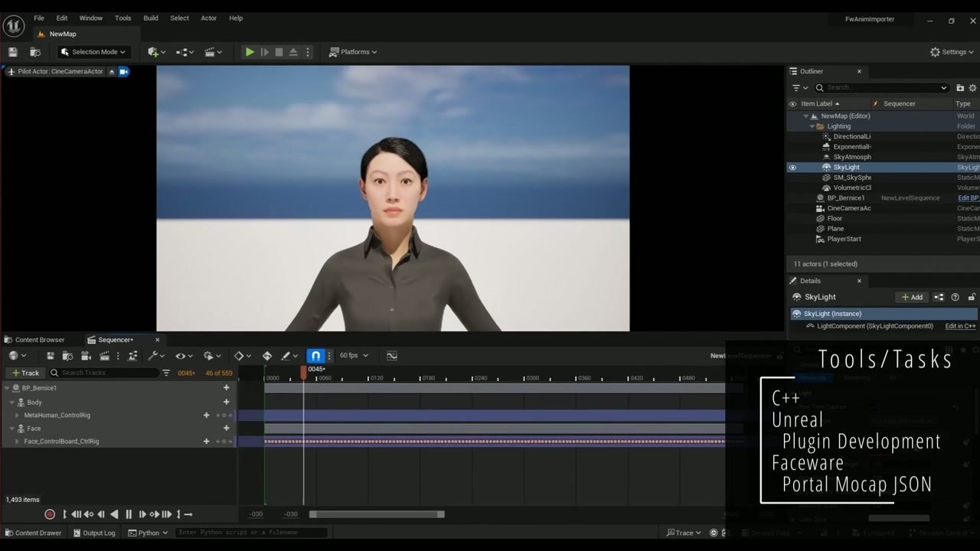Stop piloting the CineCameraActor with eject icon
Screen dimensions: 980x551
[x=112, y=72]
